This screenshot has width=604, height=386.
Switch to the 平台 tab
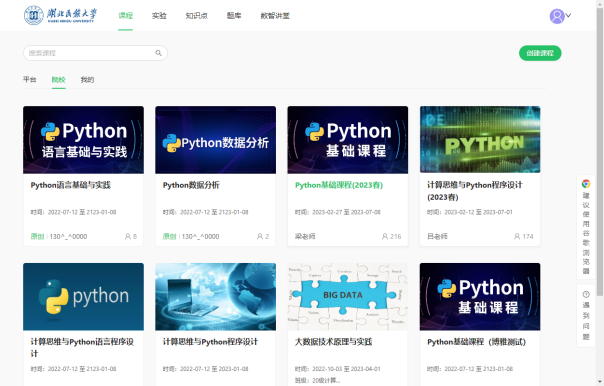pos(30,80)
